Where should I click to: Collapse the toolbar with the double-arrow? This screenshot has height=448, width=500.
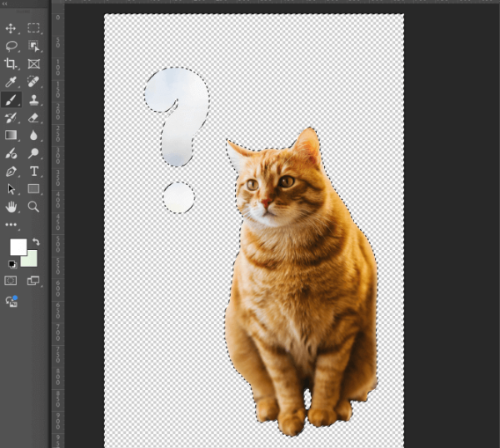point(4,4)
